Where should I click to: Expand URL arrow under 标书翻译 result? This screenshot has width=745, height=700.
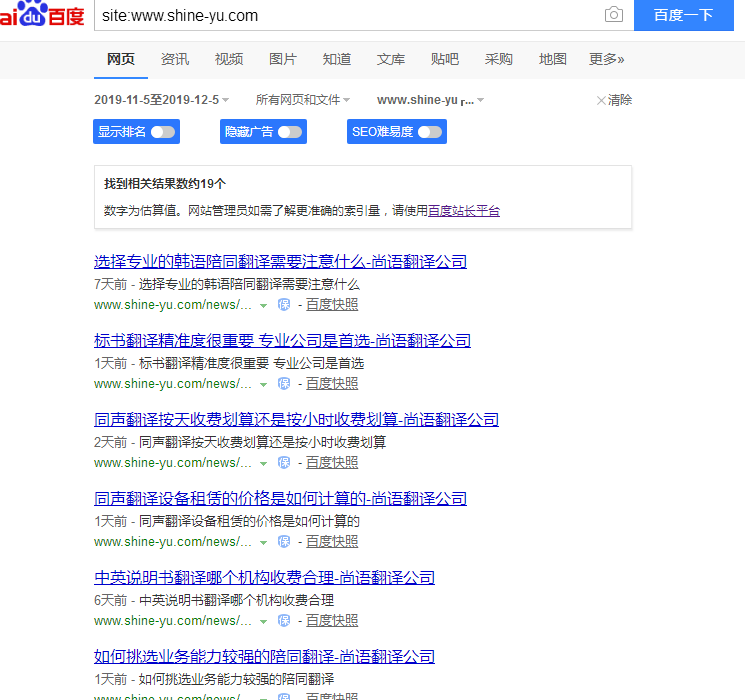point(263,384)
